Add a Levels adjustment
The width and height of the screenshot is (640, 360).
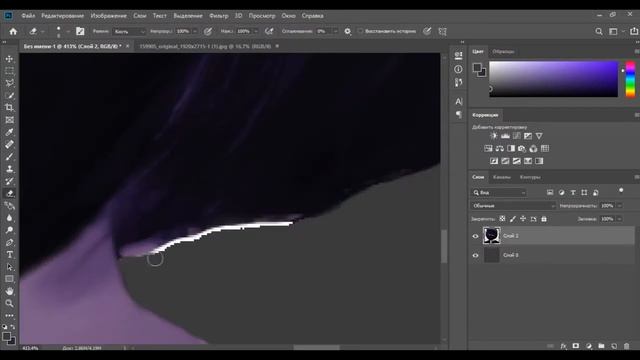pos(505,136)
